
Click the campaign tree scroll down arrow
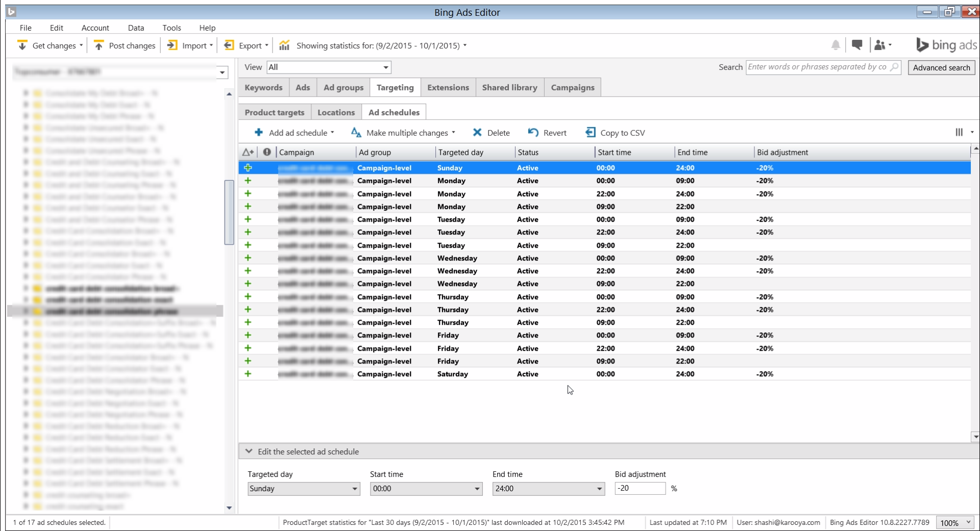(x=229, y=508)
